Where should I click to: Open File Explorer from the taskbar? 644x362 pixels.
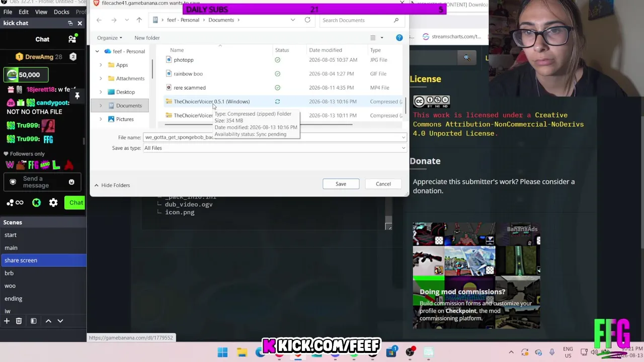pos(242,352)
